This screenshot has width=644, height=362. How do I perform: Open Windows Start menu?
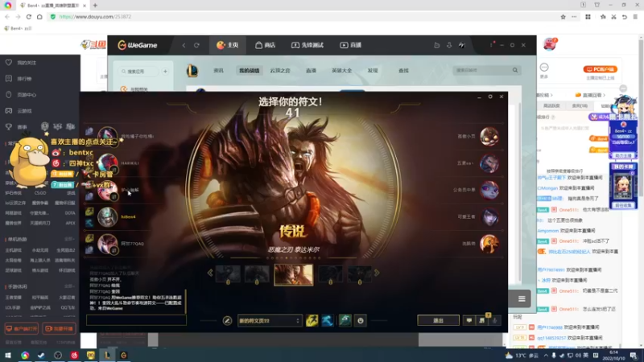[8, 356]
